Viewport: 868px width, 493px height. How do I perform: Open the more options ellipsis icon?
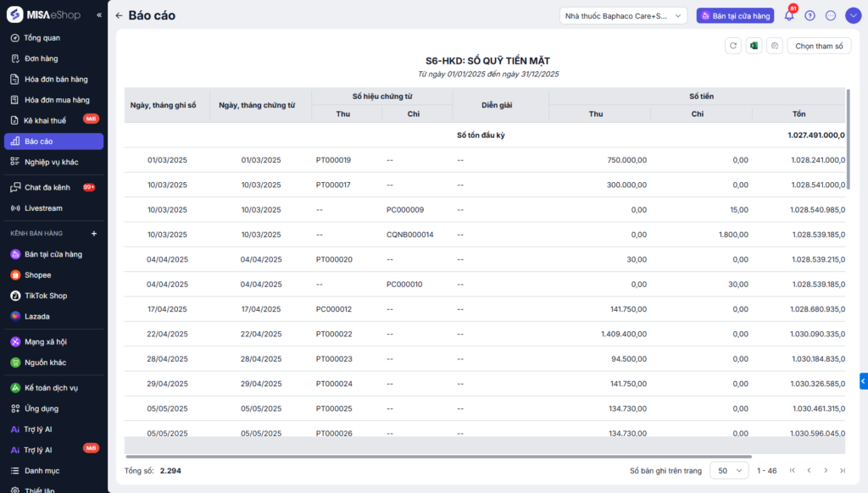(830, 15)
